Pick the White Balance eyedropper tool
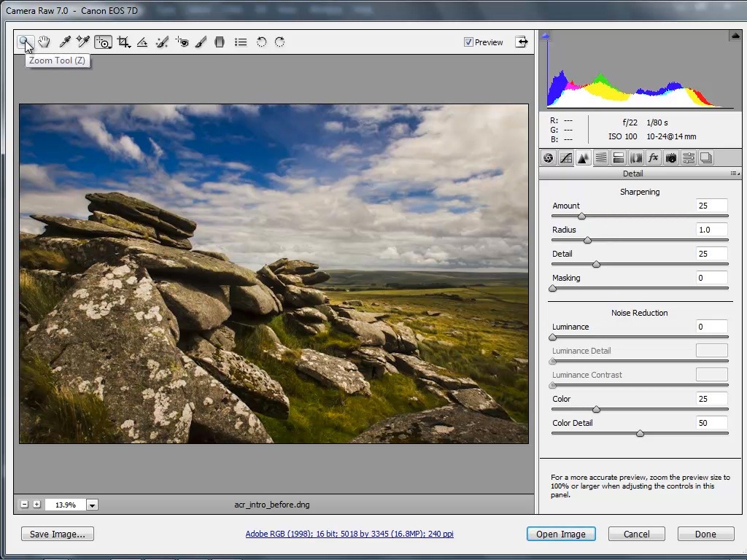 64,42
